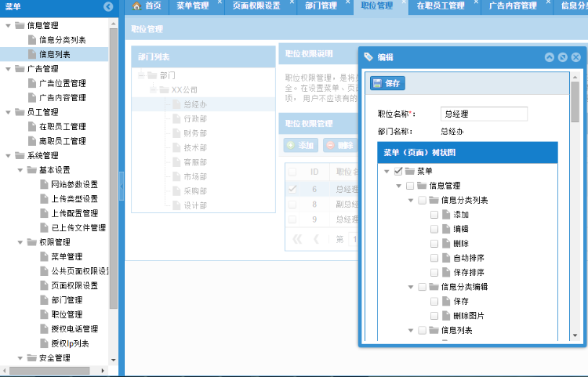Click the page icon next to 自动排序
Viewport: 588px width, 377px height.
click(446, 258)
